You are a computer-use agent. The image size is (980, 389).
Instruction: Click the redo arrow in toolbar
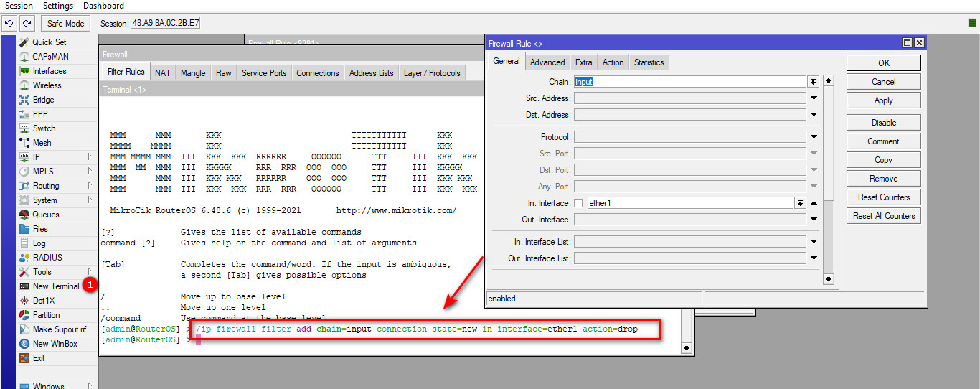pos(26,24)
